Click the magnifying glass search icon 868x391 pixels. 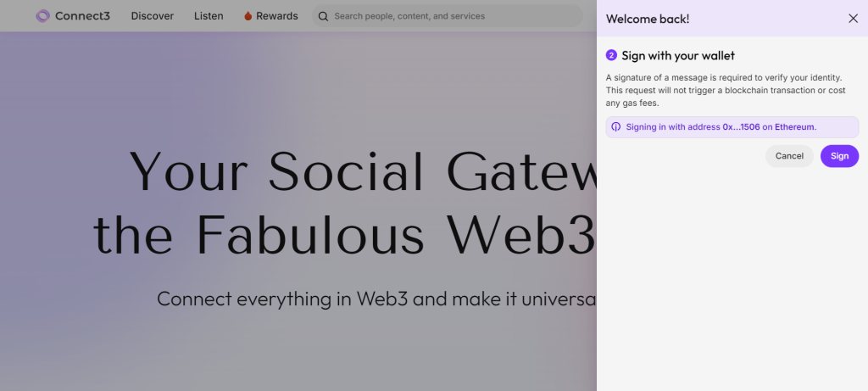(323, 16)
